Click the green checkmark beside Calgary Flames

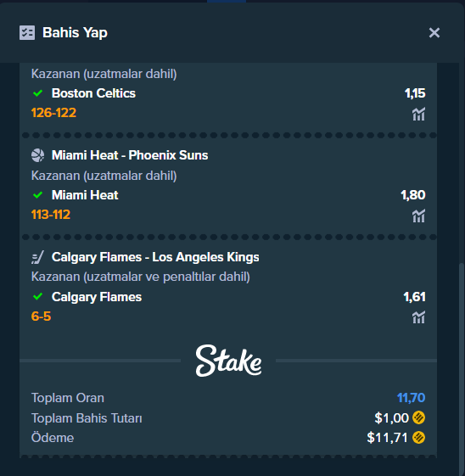(37, 297)
